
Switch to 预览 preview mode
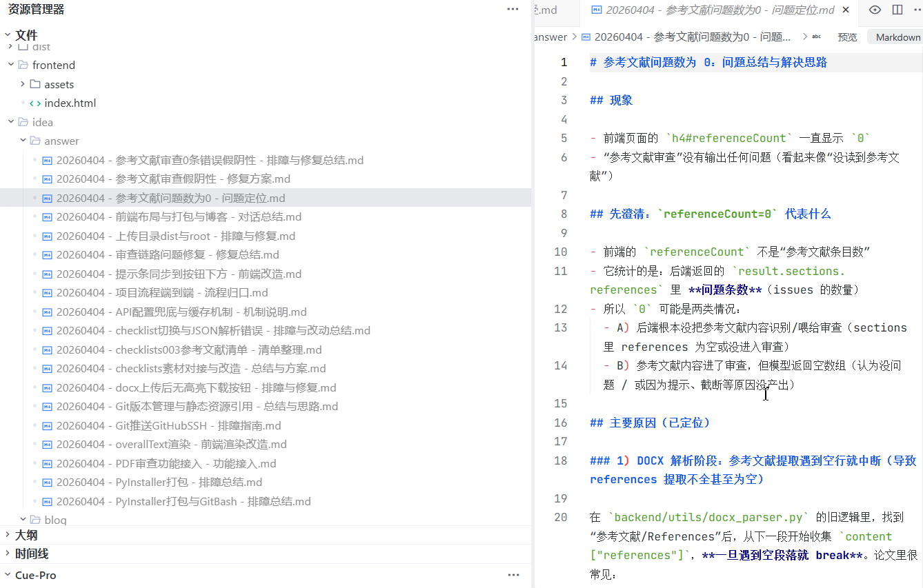[x=847, y=37]
